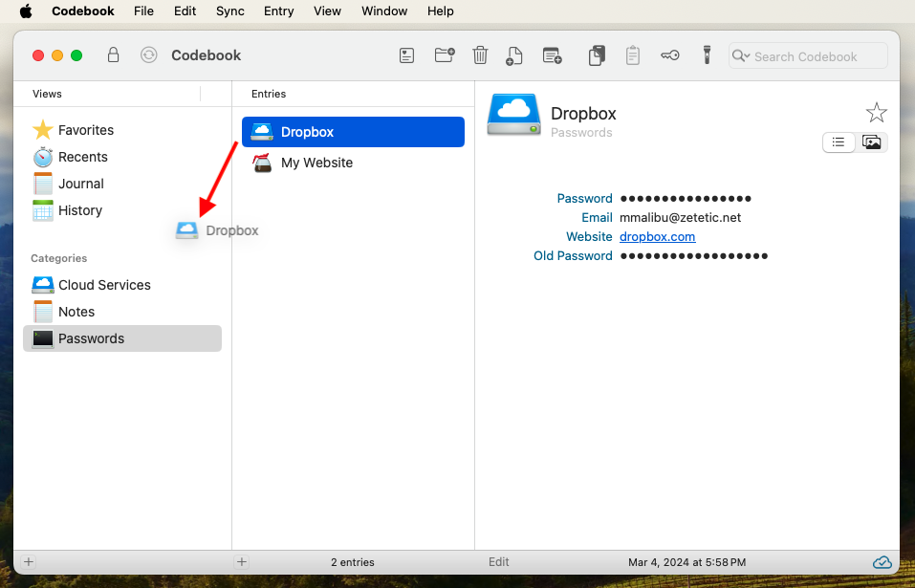Select the Passwords category
The height and width of the screenshot is (588, 915).
[x=122, y=338]
